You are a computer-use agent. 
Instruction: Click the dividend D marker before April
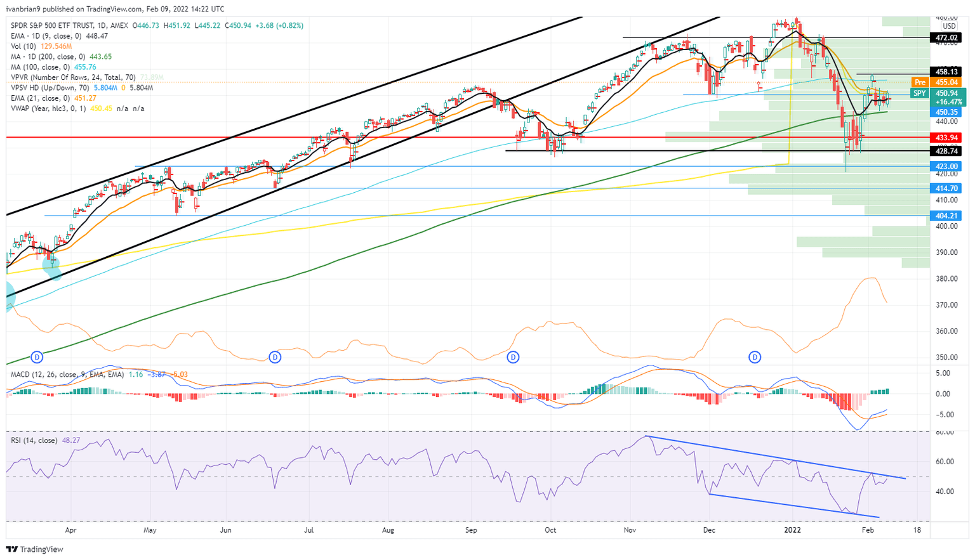click(x=37, y=358)
